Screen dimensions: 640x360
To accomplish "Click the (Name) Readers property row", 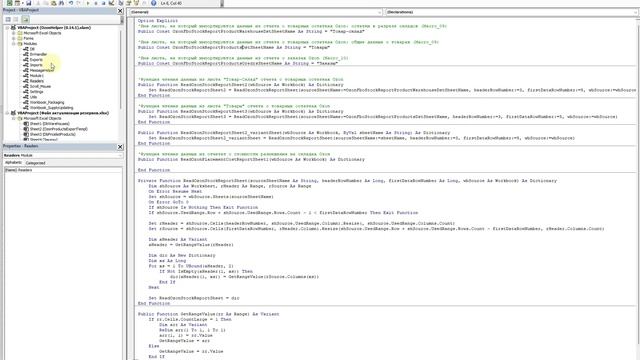I will point(63,170).
